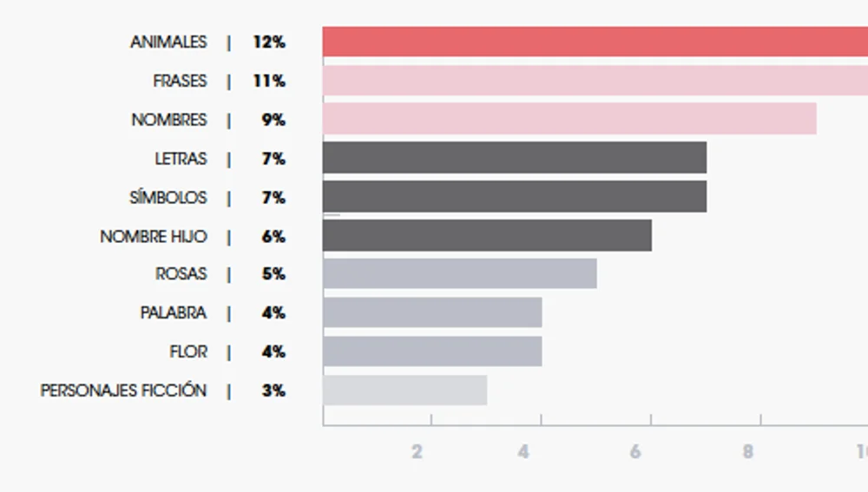The width and height of the screenshot is (868, 492).
Task: Select the dark gray LETRAS bar
Action: 515,158
